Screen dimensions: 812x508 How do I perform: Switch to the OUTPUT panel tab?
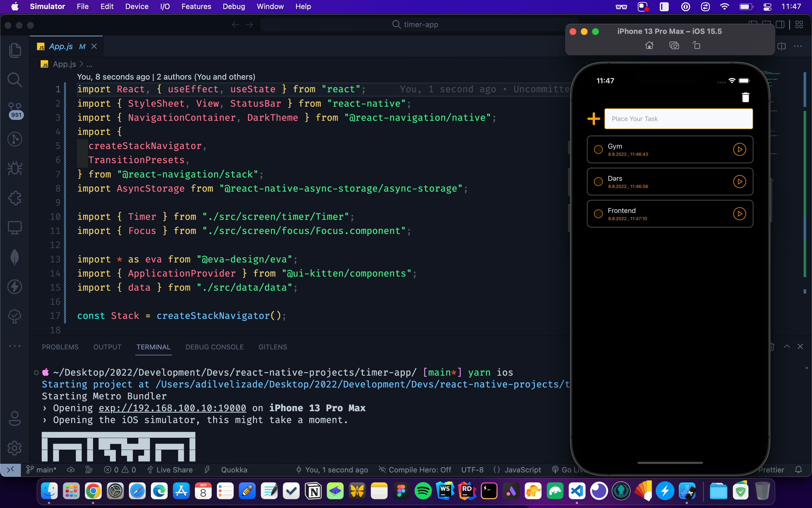pyautogui.click(x=107, y=347)
